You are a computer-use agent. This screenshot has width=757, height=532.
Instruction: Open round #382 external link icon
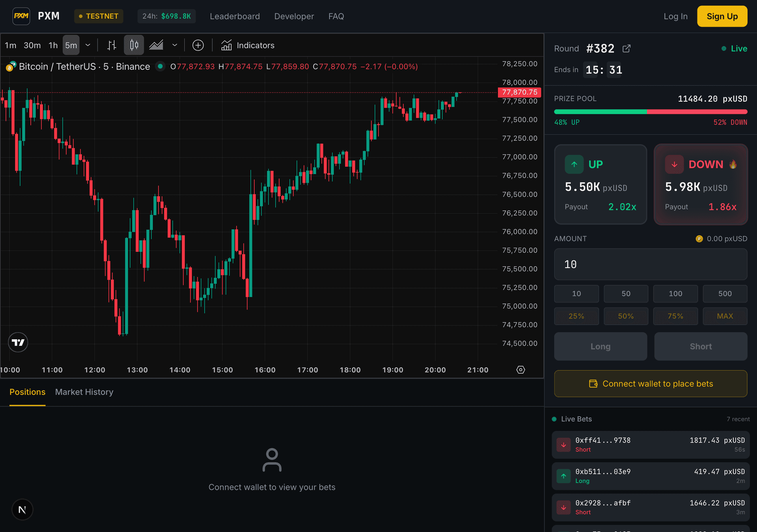coord(626,48)
